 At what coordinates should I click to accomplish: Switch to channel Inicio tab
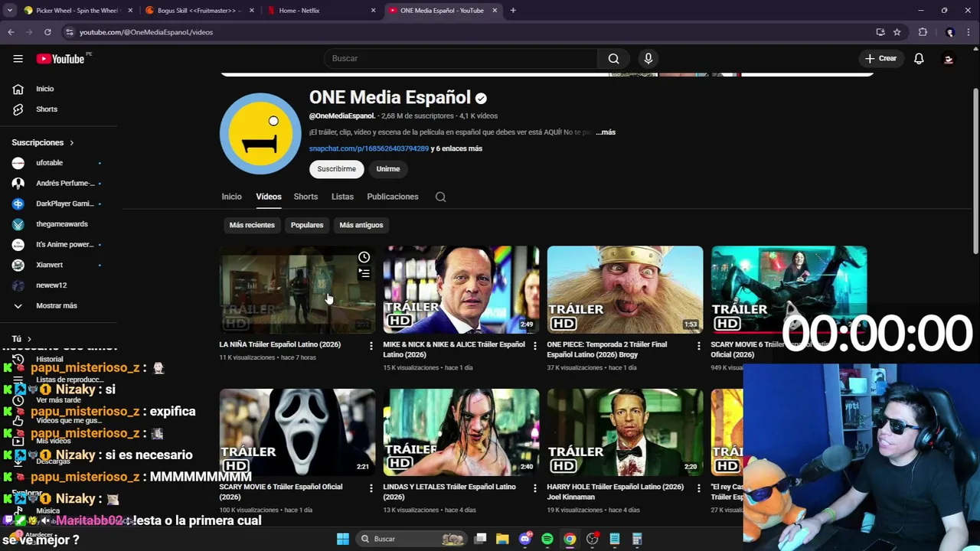click(x=232, y=197)
